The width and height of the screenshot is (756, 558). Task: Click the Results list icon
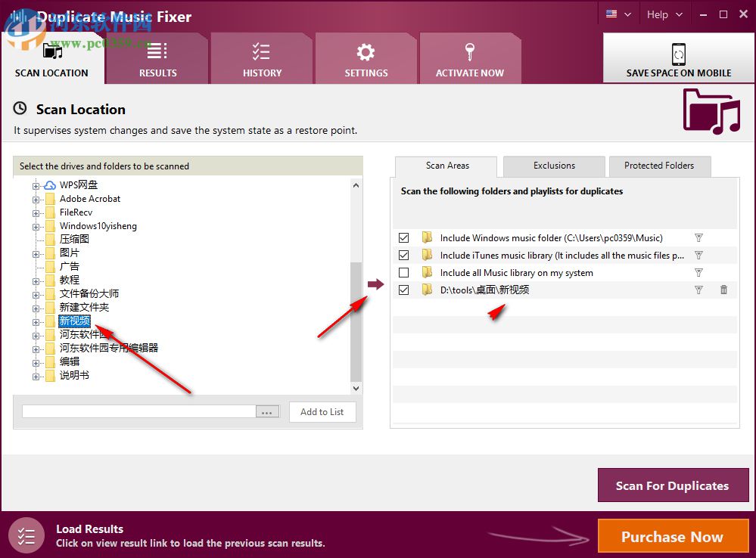click(157, 51)
